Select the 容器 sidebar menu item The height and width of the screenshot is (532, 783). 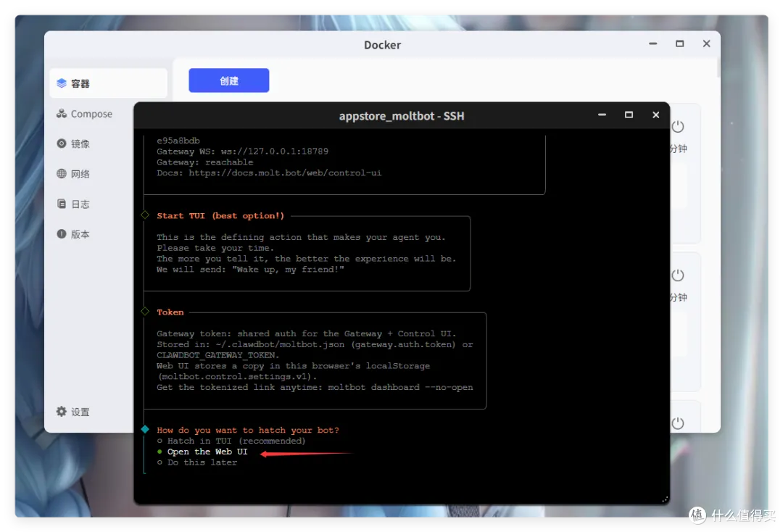coord(108,83)
